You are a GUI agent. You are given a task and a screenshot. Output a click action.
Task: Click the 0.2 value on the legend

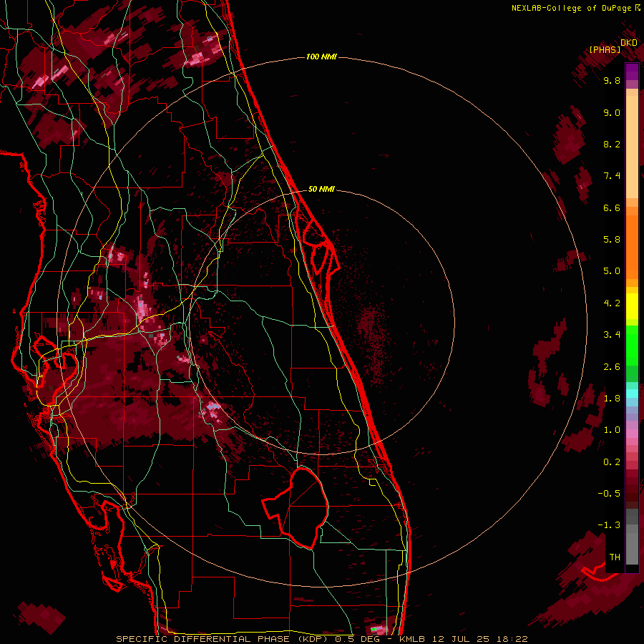coord(612,462)
